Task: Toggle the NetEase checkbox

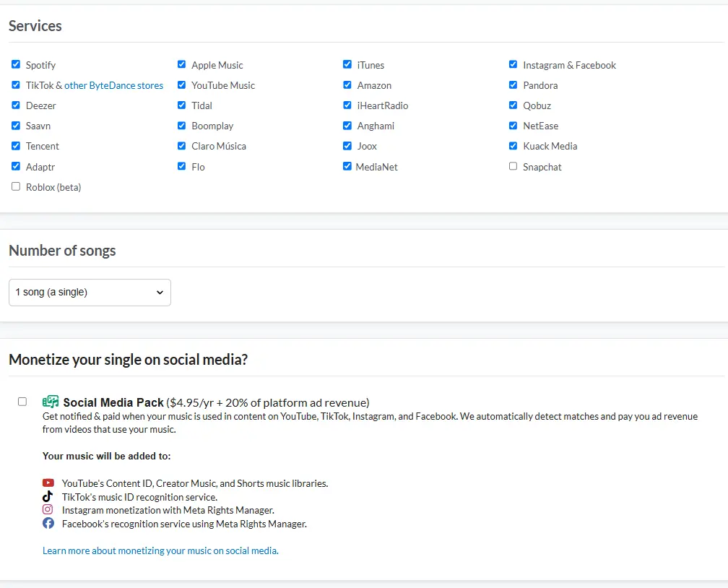Action: (513, 126)
